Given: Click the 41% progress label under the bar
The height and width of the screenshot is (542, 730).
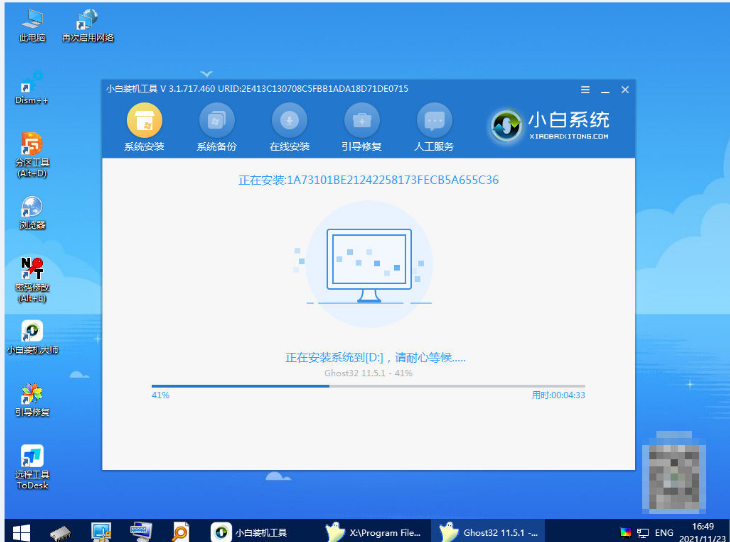Looking at the screenshot, I should (160, 395).
